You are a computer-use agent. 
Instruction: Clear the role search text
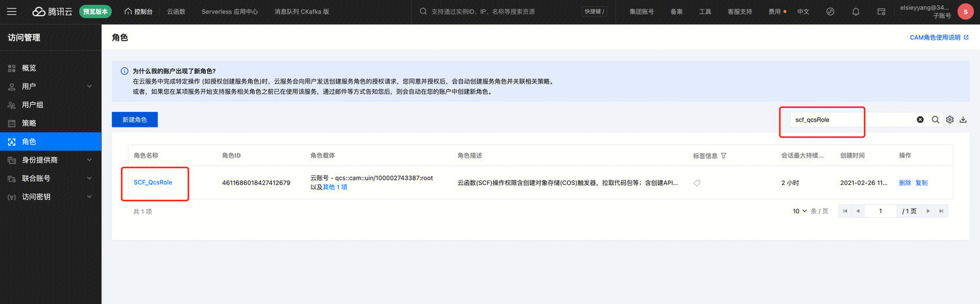[x=920, y=120]
